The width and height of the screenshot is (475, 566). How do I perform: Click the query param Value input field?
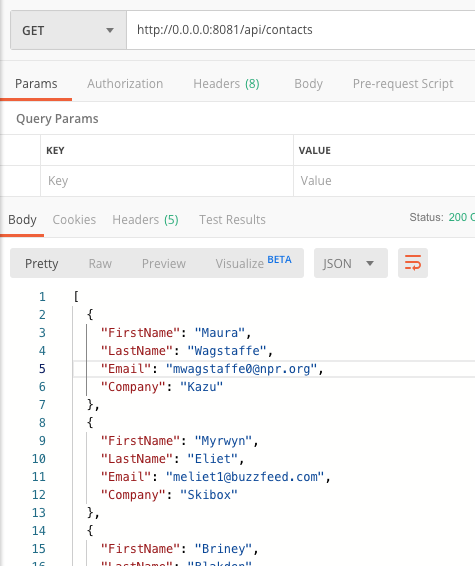pos(384,181)
